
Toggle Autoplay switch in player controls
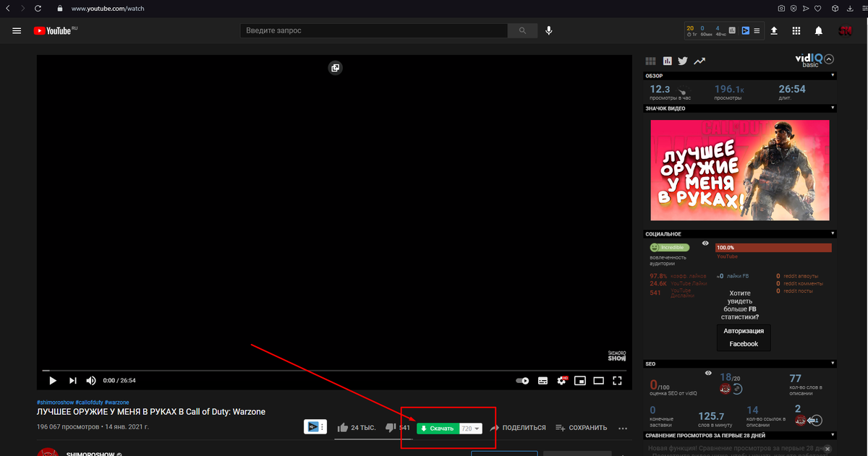click(522, 380)
